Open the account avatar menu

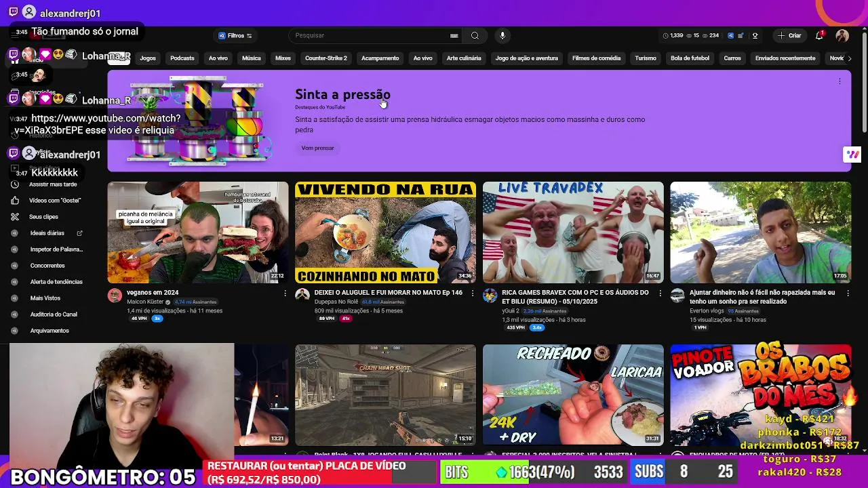842,36
